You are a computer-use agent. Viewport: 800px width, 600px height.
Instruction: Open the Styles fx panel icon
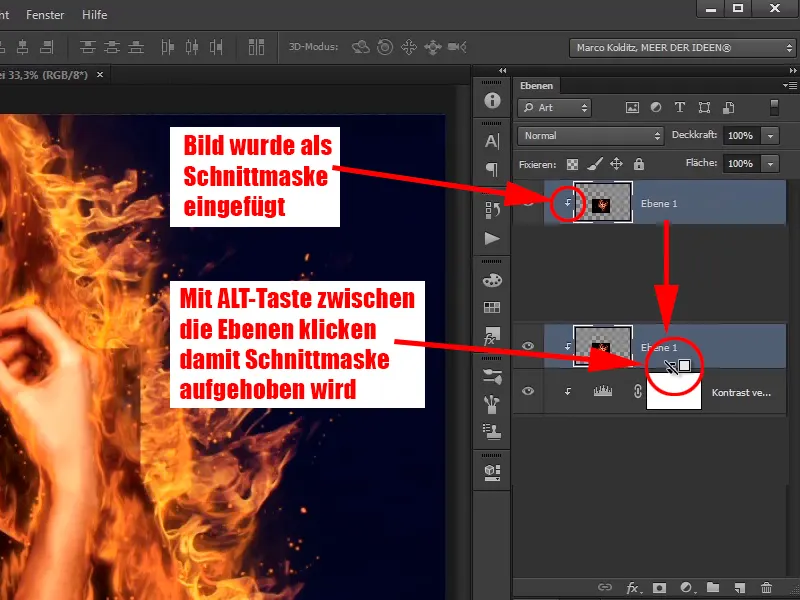(492, 336)
